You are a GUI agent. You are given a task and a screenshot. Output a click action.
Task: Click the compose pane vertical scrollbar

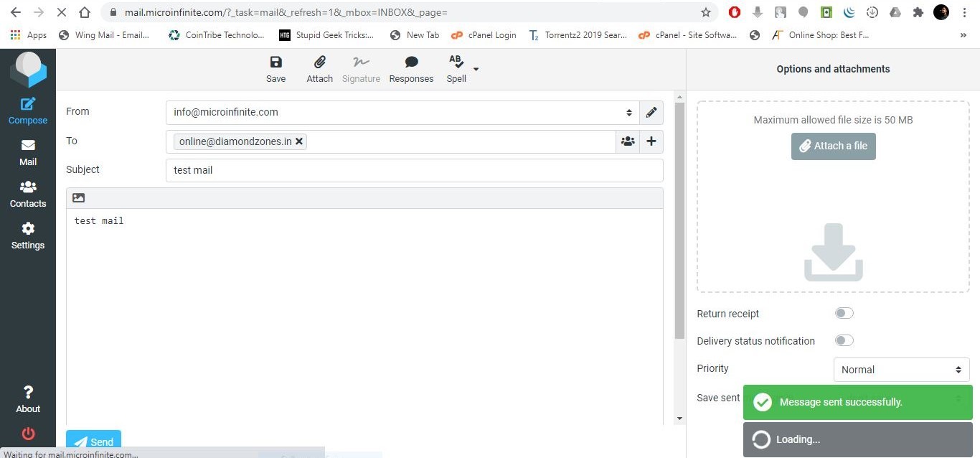tap(680, 220)
